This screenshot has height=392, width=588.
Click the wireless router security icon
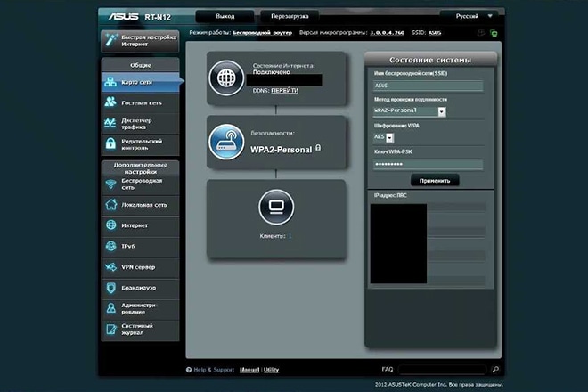coord(226,142)
